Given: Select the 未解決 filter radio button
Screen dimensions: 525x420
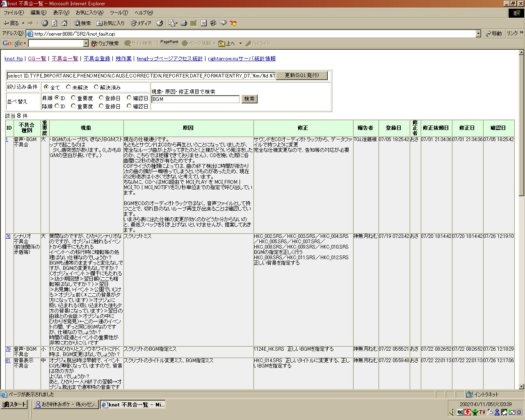Looking at the screenshot, I should pyautogui.click(x=68, y=87).
